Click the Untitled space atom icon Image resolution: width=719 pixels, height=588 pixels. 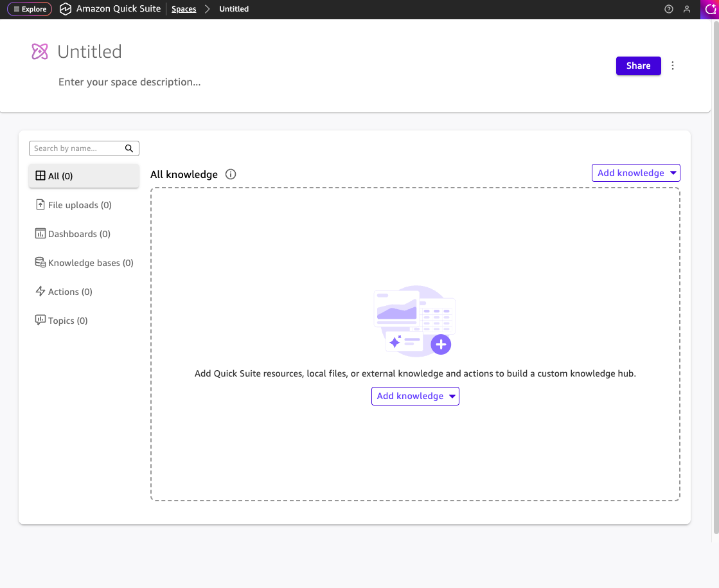(x=40, y=51)
